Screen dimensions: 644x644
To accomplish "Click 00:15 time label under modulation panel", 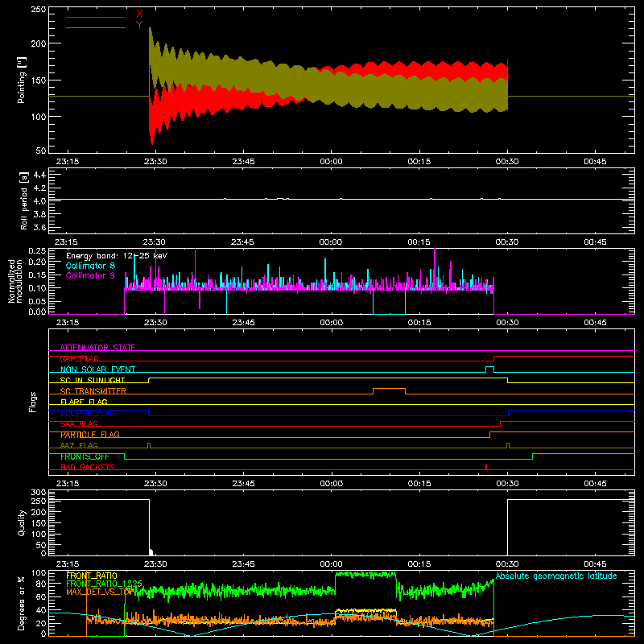I will click(x=419, y=323).
